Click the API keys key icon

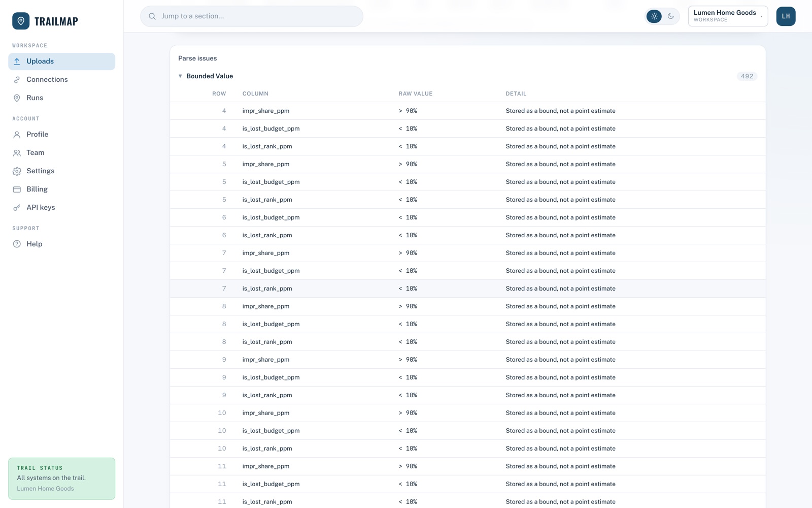(17, 208)
